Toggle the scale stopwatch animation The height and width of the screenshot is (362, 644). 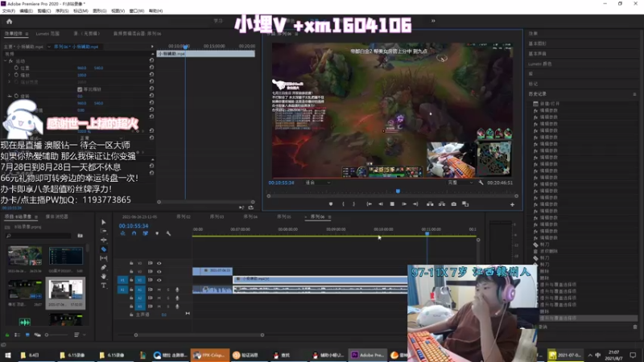16,75
